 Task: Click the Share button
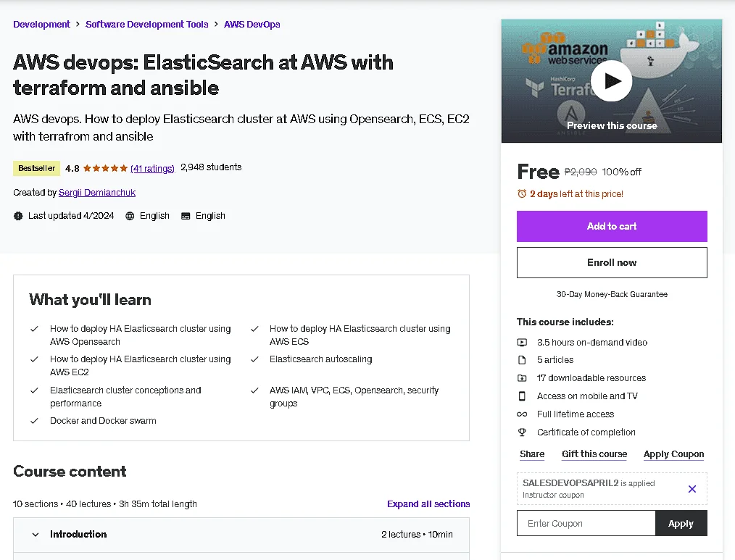click(x=532, y=454)
